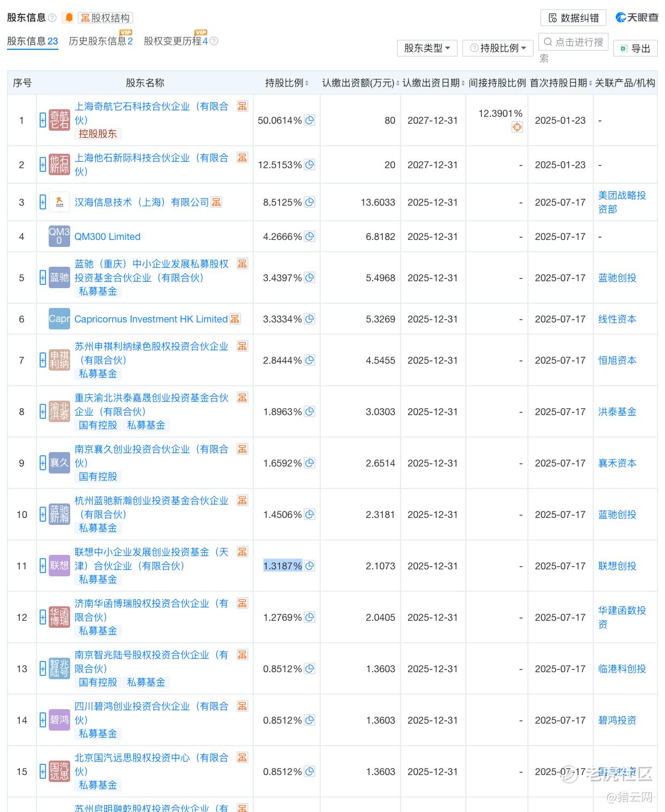This screenshot has height=812, width=665.
Task: Open 联想创投 related institution link
Action: 617,566
